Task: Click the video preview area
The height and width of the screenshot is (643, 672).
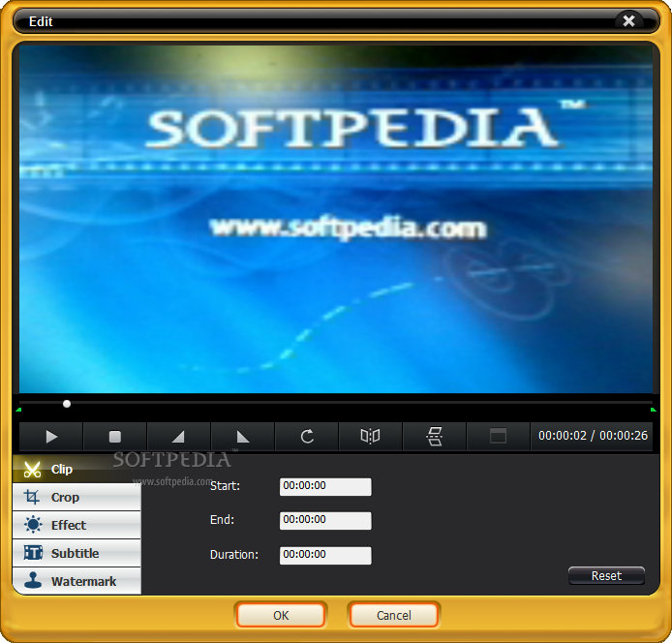Action: tap(336, 219)
